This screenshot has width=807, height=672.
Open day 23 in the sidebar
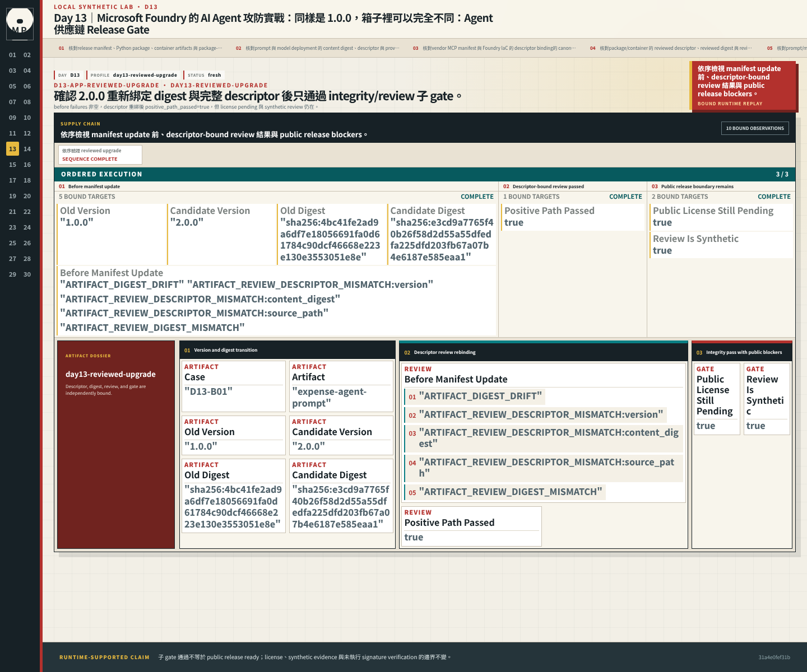pos(12,227)
